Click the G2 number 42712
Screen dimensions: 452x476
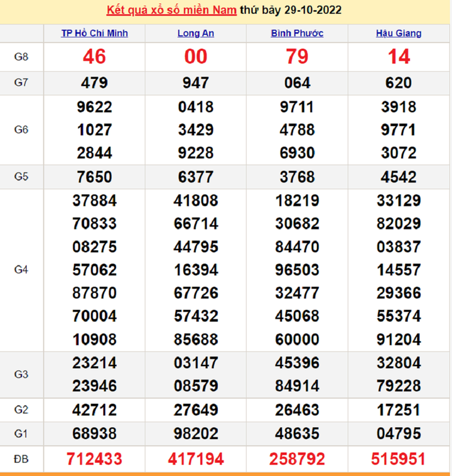coord(94,410)
